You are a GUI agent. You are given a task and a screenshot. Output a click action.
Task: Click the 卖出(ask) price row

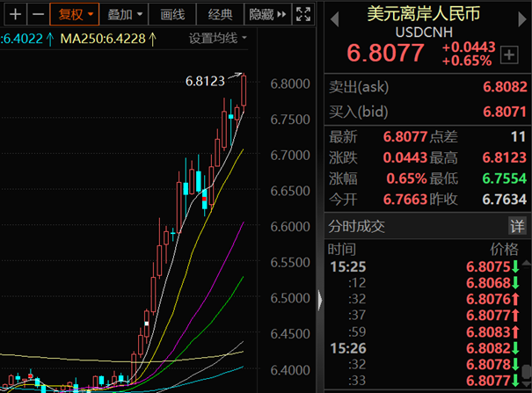427,88
